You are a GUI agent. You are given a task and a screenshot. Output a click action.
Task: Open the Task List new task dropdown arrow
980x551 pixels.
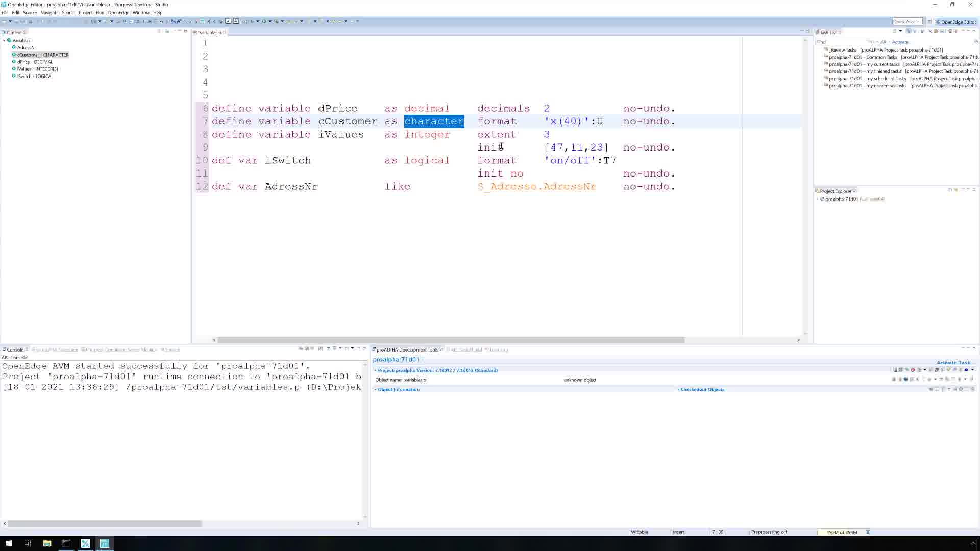[x=900, y=31]
